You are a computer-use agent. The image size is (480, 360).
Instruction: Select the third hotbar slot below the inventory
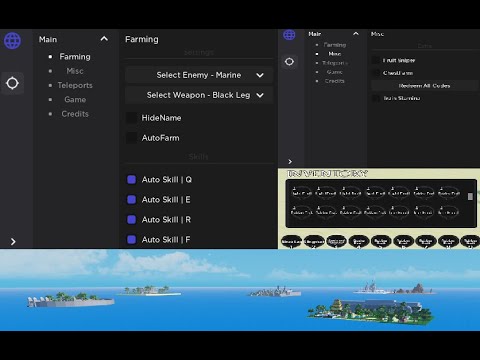[336, 241]
